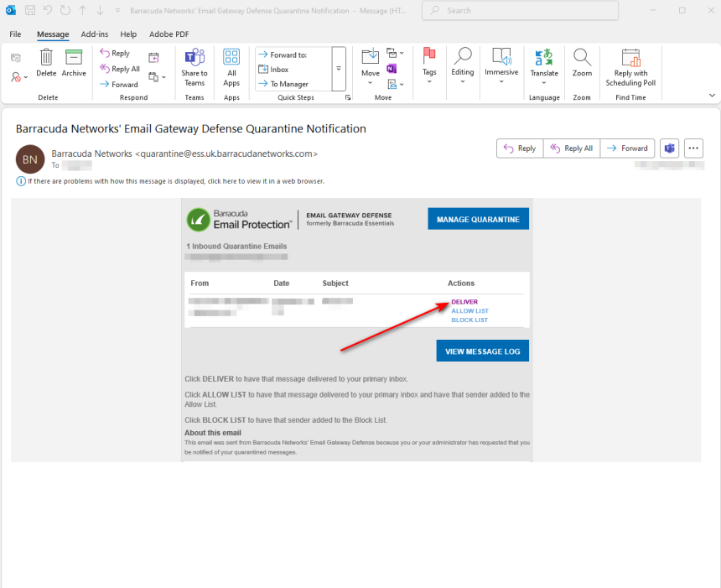The image size is (721, 588).
Task: Send to OneNote icon in Move group
Action: point(392,68)
